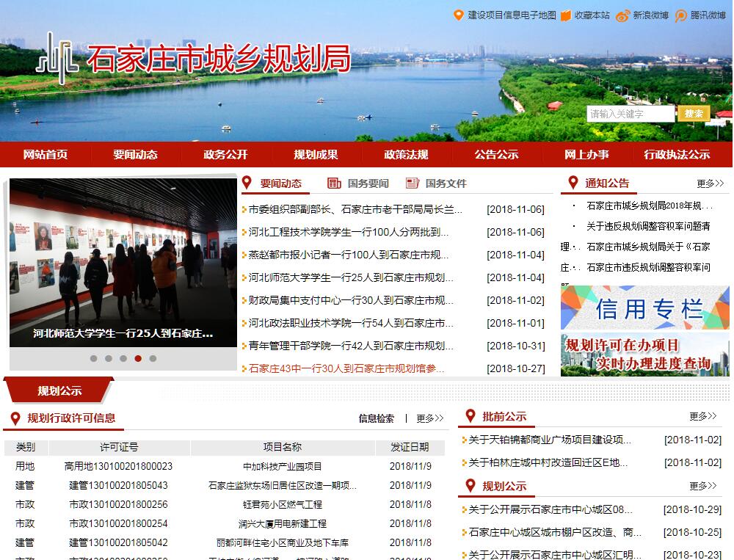Expand 更多 beside 信息检索
Screen dimensions: 734x560
(429, 418)
